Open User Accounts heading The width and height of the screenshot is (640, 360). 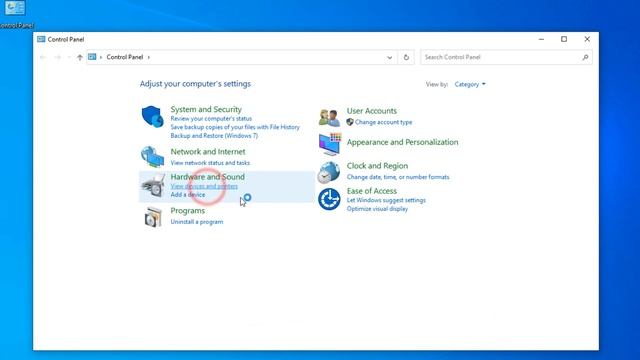pos(372,111)
